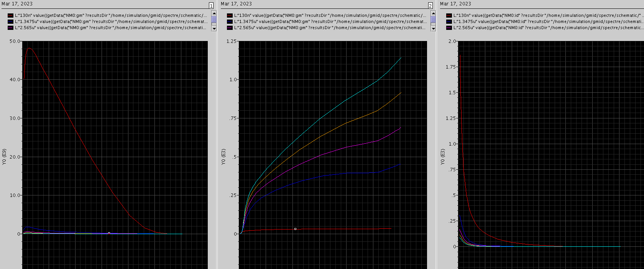Click blue 1.3475u swatch in subwindow 2 legend
This screenshot has width=644, height=269.
230,22
